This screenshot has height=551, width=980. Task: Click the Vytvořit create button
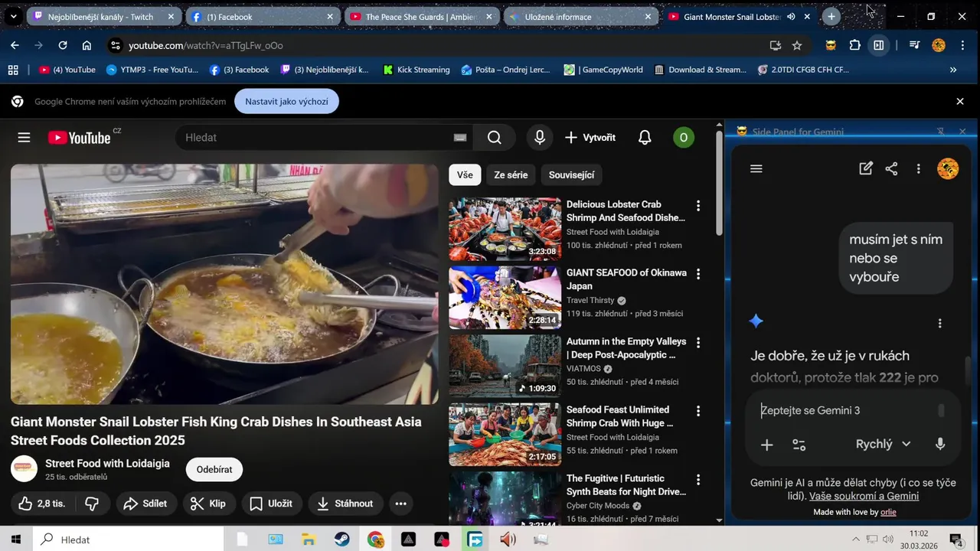tap(590, 138)
